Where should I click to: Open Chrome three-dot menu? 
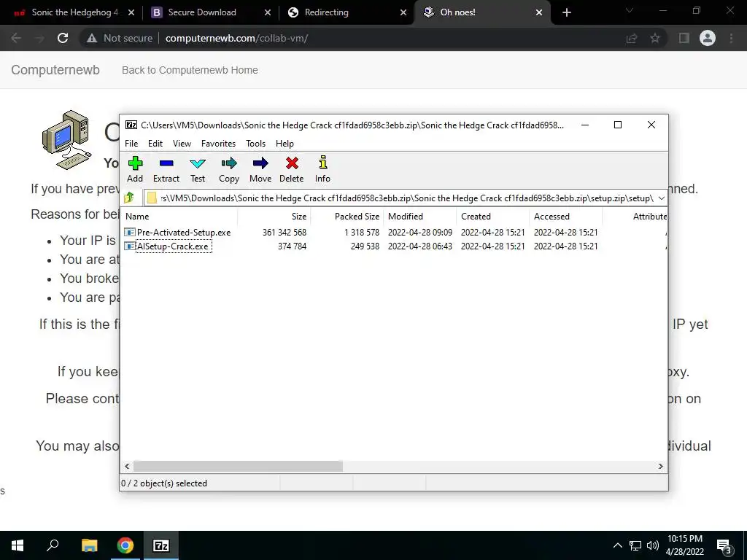[731, 38]
